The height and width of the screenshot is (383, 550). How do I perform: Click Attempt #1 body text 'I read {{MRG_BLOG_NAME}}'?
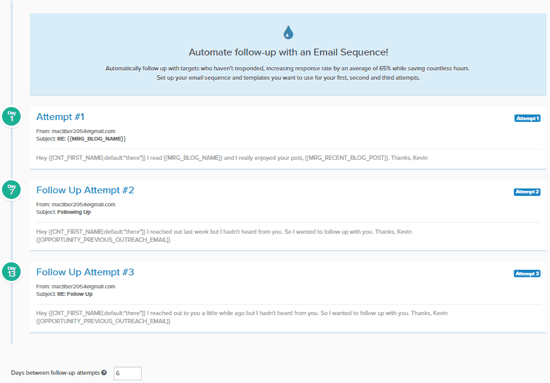point(185,158)
